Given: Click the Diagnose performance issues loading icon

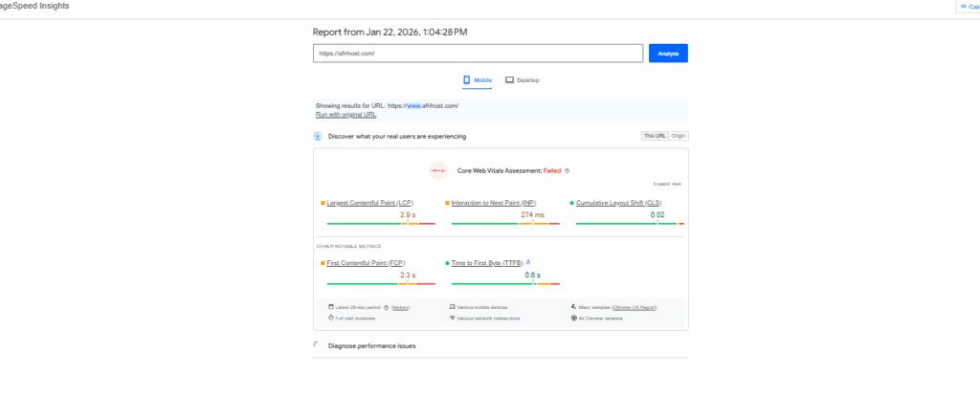Looking at the screenshot, I should [x=318, y=345].
